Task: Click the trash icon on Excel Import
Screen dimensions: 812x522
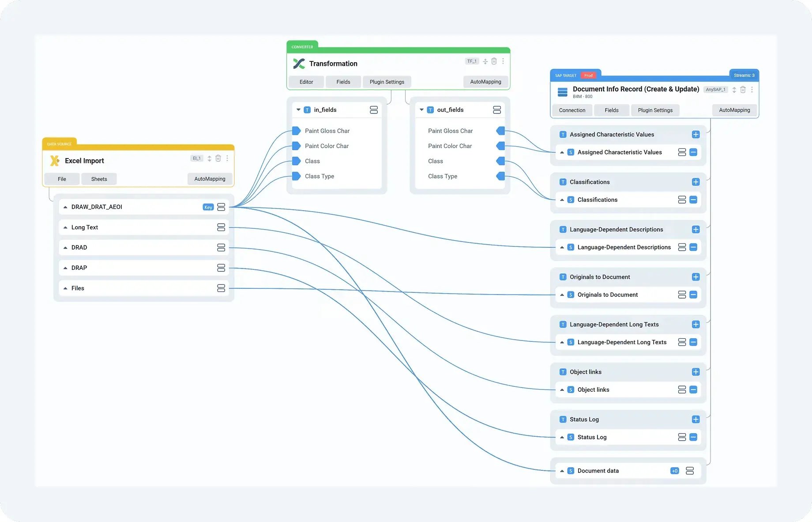Action: [218, 158]
